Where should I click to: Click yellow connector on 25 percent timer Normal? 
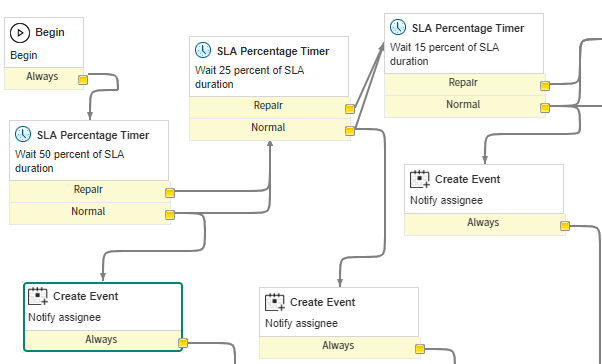coord(350,131)
